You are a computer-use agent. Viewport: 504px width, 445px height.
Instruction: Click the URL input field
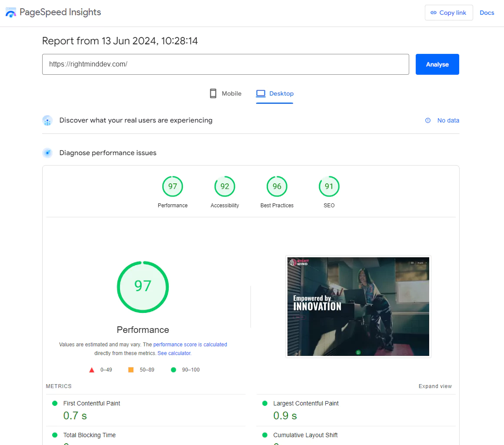[x=225, y=64]
